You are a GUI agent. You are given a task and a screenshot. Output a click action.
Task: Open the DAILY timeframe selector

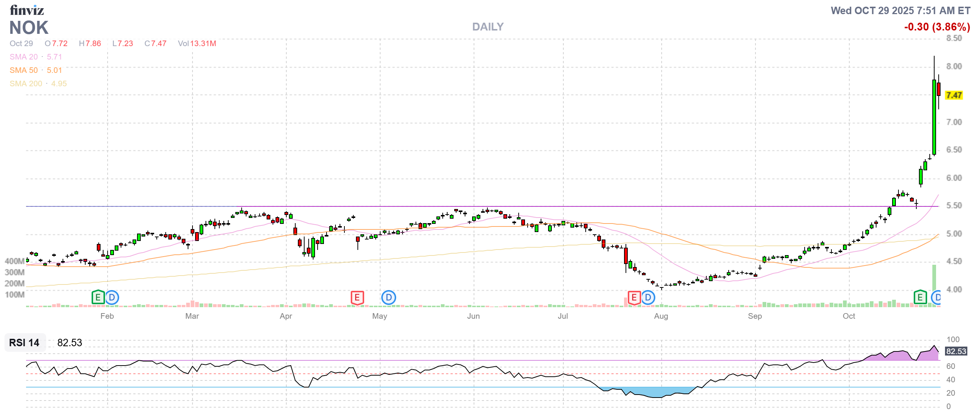pos(487,27)
